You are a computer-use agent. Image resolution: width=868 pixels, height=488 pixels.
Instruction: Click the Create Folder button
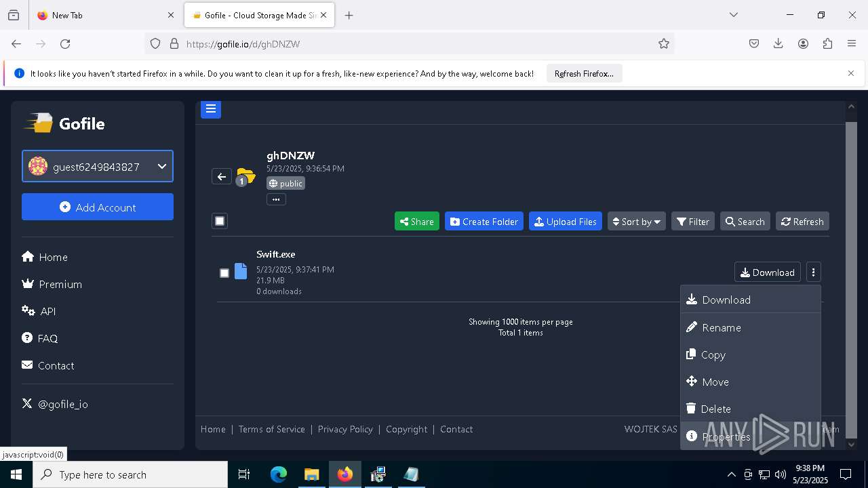(484, 222)
